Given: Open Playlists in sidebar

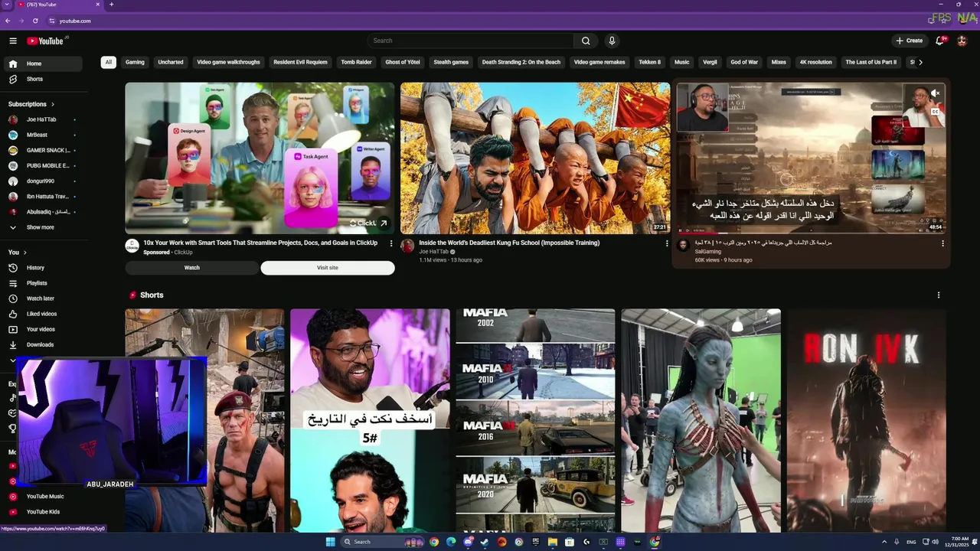Looking at the screenshot, I should click(44, 283).
